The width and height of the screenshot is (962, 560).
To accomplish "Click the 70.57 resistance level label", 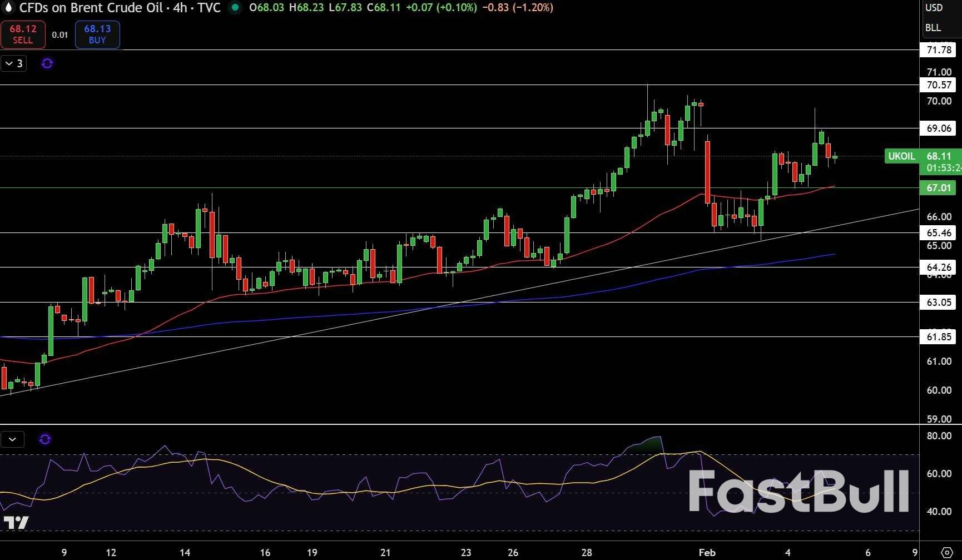I will pos(939,85).
